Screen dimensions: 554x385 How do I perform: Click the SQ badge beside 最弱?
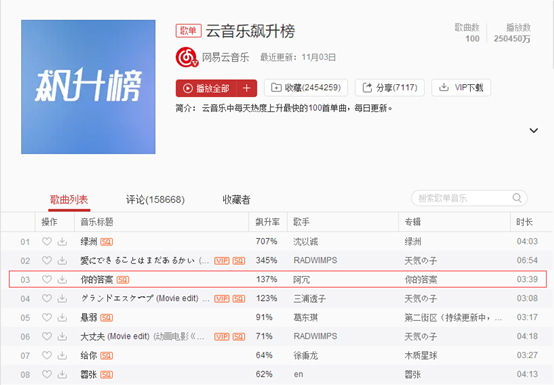106,318
